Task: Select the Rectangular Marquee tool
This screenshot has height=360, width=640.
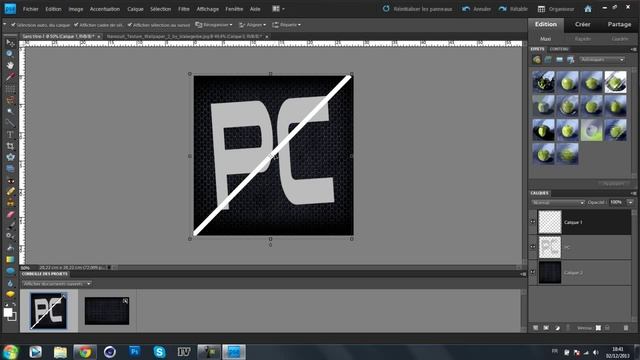Action: [x=10, y=89]
